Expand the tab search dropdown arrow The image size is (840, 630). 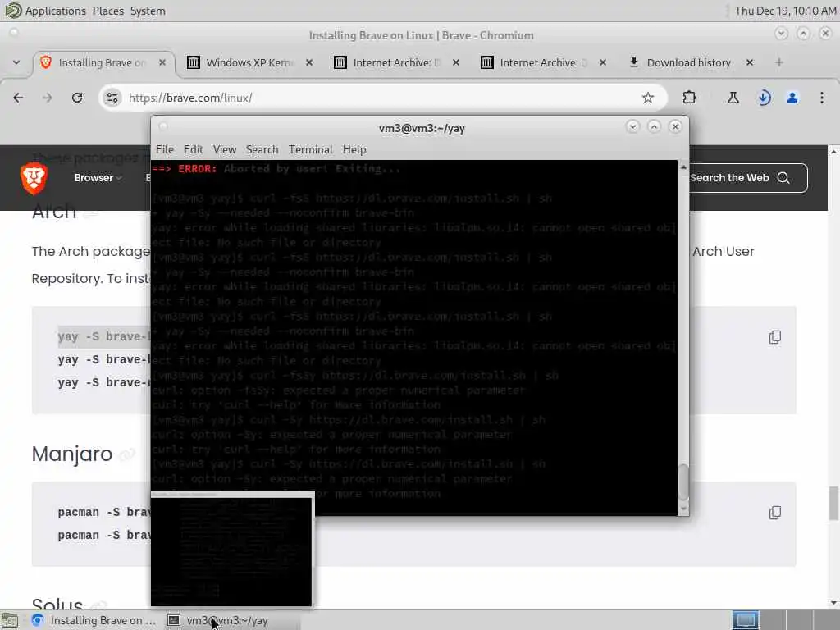tap(16, 62)
